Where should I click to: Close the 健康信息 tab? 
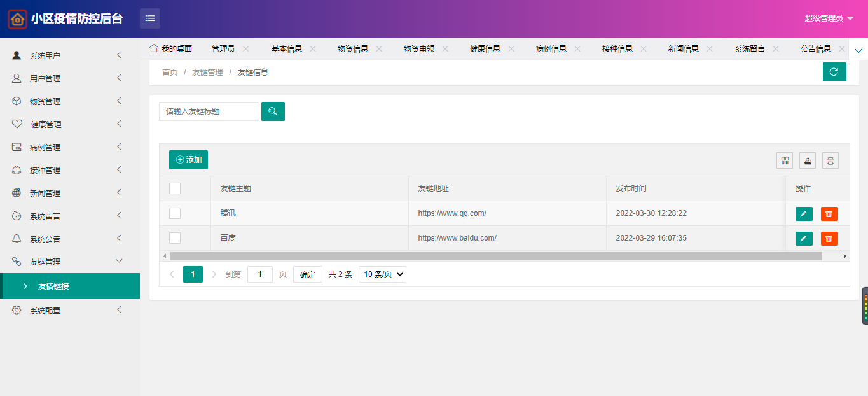click(x=511, y=48)
